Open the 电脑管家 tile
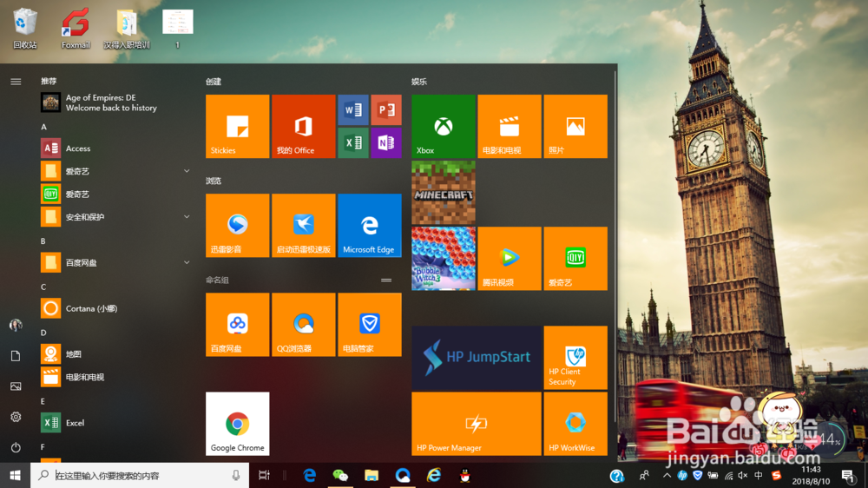The image size is (868, 488). coord(369,325)
